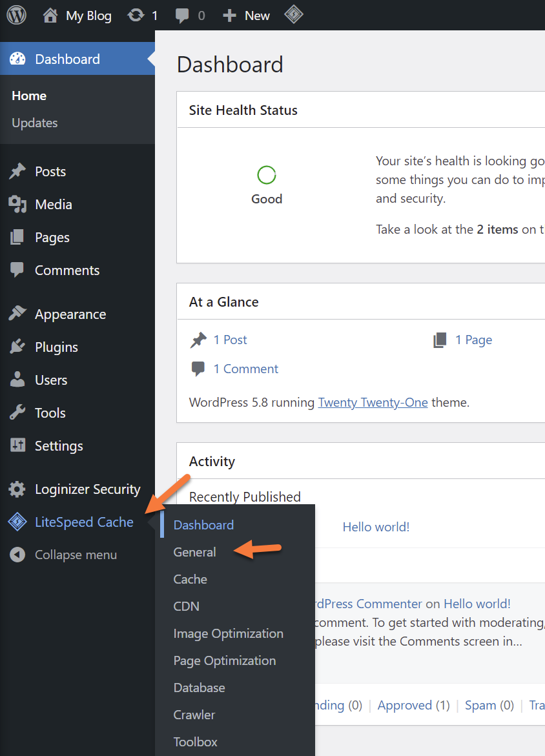Image resolution: width=545 pixels, height=756 pixels.
Task: Filter comments by Approved (1)
Action: pyautogui.click(x=413, y=705)
